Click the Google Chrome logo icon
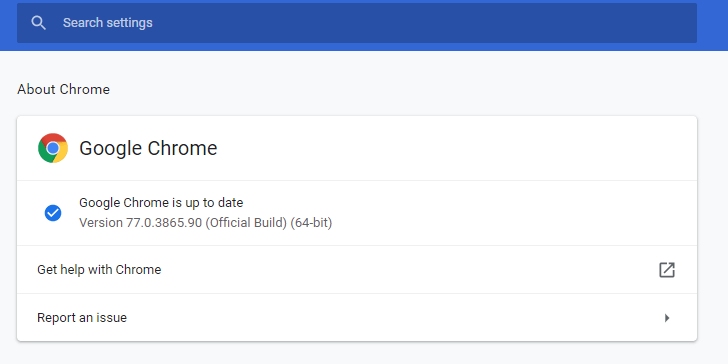This screenshot has height=364, width=728. 53,148
